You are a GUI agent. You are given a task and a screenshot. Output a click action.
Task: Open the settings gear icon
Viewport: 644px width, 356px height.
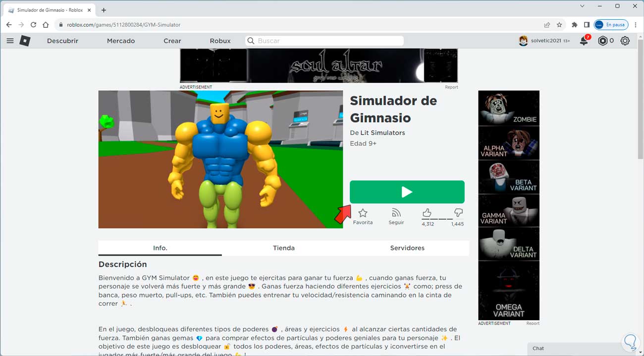[625, 41]
